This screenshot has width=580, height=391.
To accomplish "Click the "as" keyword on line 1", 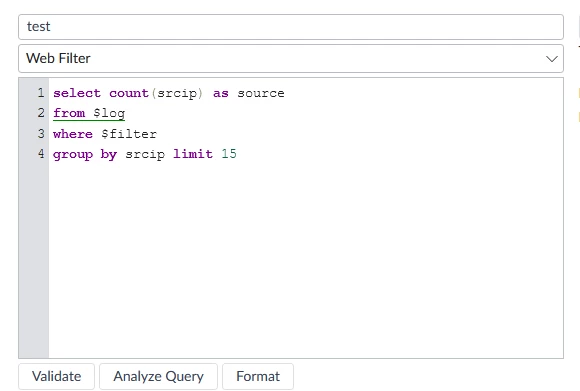I will [x=221, y=93].
